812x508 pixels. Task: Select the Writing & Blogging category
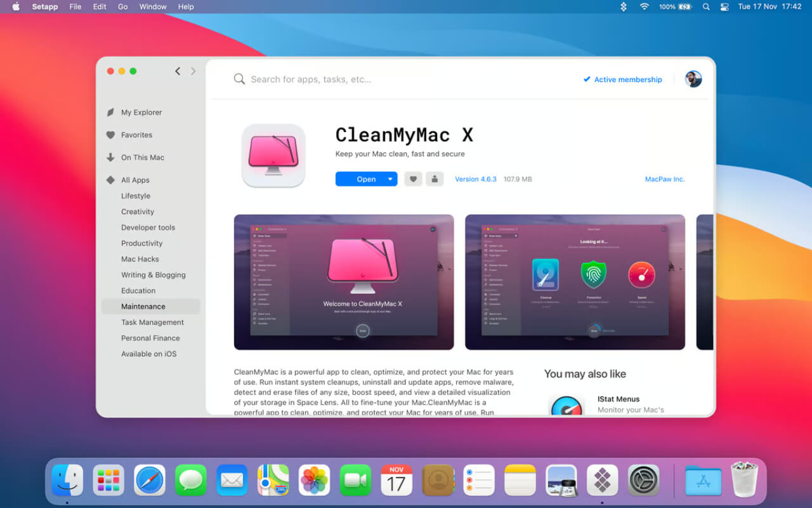[x=154, y=275]
